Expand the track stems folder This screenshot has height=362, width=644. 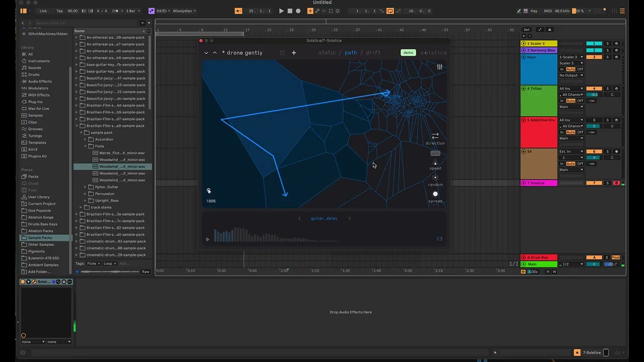point(81,207)
